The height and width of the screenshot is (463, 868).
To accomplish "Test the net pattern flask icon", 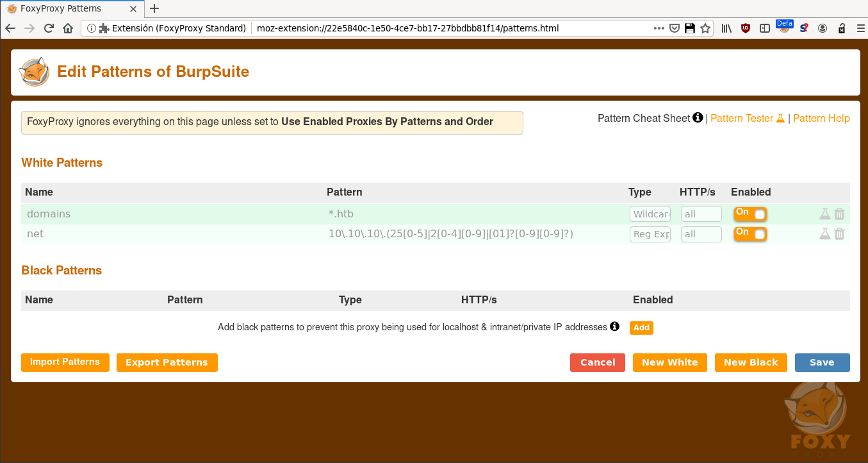I will click(x=825, y=234).
